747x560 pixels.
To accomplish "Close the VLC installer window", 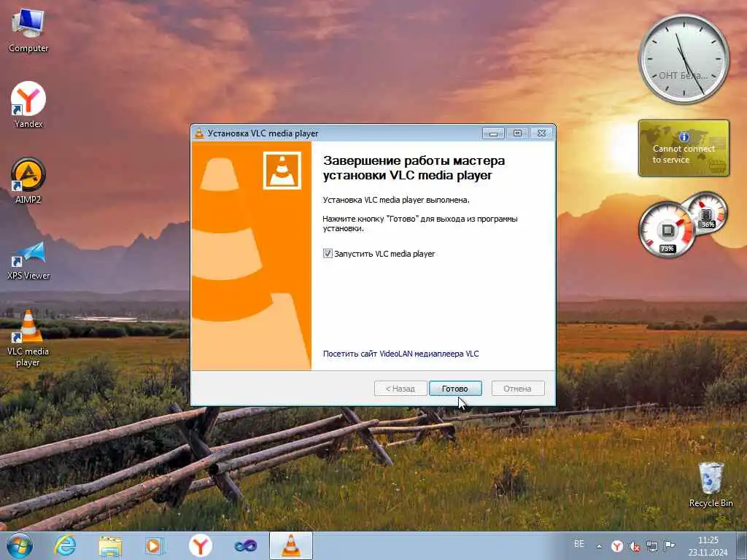I will click(x=542, y=133).
